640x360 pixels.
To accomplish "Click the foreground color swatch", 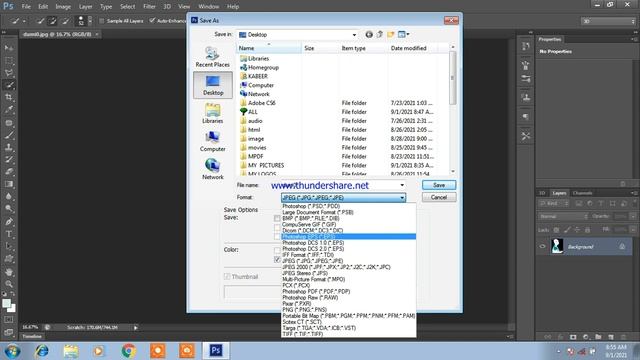I will (7, 303).
